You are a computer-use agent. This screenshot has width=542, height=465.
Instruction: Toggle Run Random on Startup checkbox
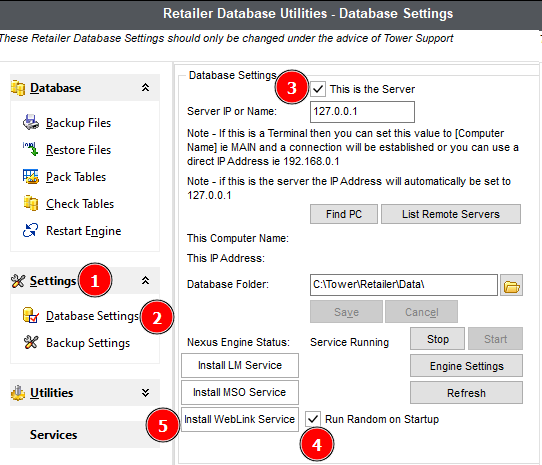pyautogui.click(x=313, y=419)
